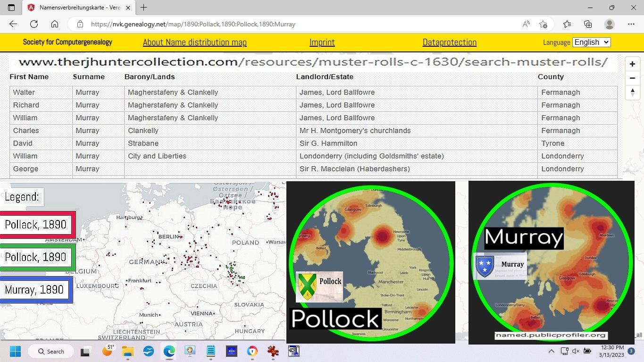Select the Namensverbreitungskarte browser tab
This screenshot has width=644, height=362.
pyautogui.click(x=78, y=8)
